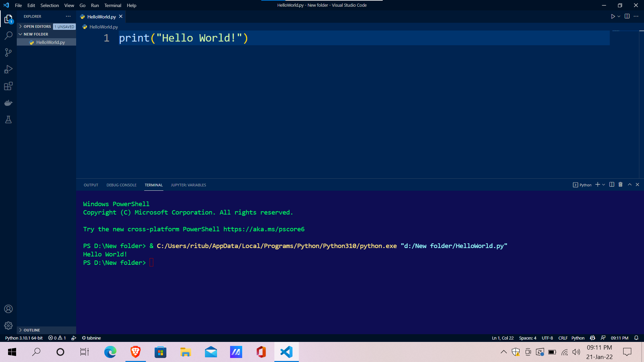This screenshot has height=362, width=644.
Task: Open the Search view in the sidebar
Action: 8,35
